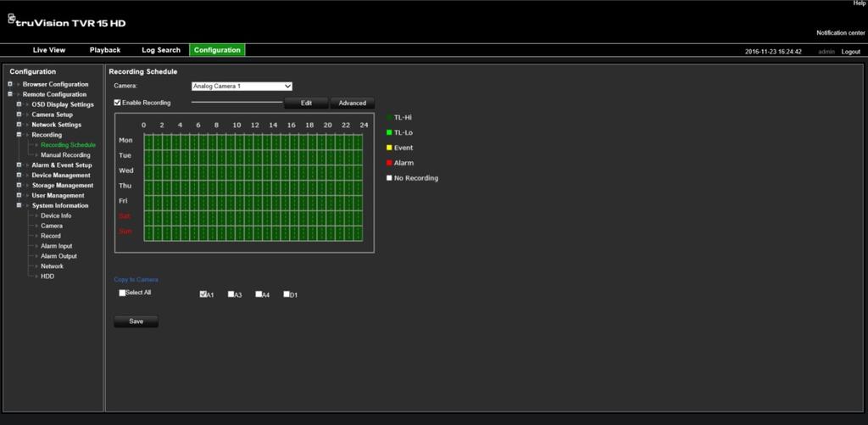868x425 pixels.
Task: Expand the Browser Configuration node
Action: [10, 84]
